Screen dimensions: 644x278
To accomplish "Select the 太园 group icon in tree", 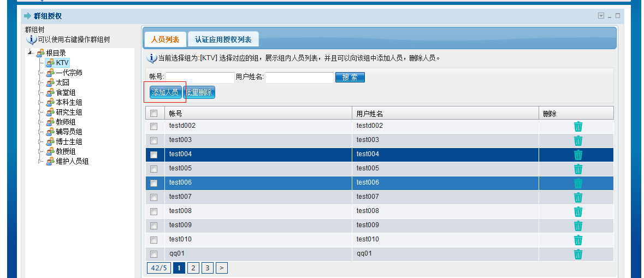I will (50, 82).
